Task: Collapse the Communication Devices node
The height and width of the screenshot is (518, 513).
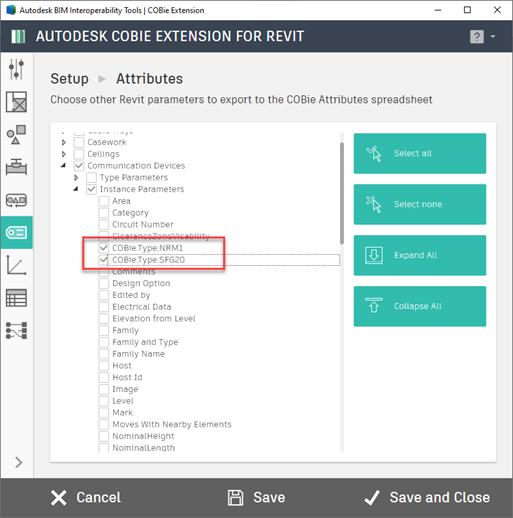Action: (x=63, y=165)
